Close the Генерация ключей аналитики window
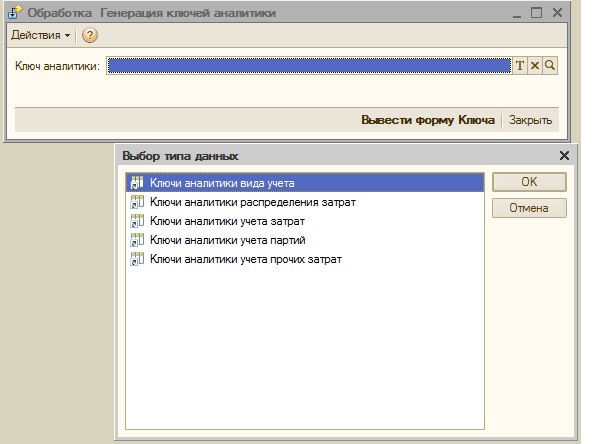This screenshot has width=600, height=444. click(x=557, y=13)
